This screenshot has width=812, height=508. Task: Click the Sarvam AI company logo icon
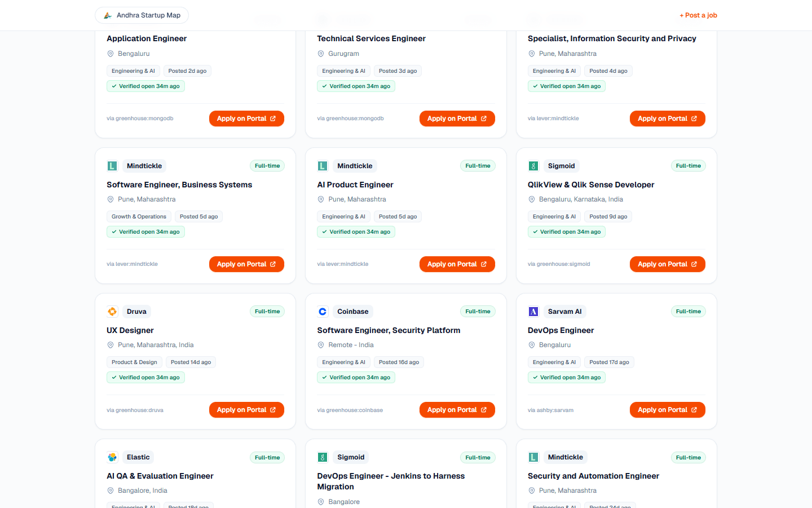533,312
